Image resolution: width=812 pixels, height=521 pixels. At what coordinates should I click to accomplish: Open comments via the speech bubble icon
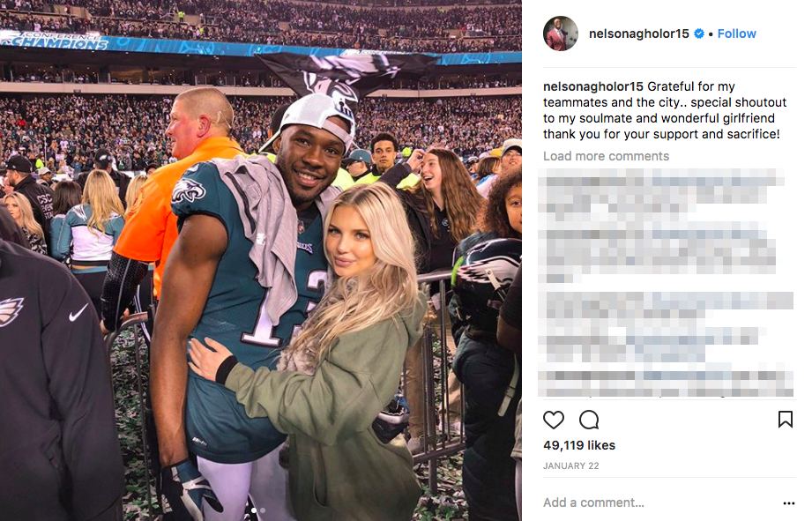pos(589,420)
